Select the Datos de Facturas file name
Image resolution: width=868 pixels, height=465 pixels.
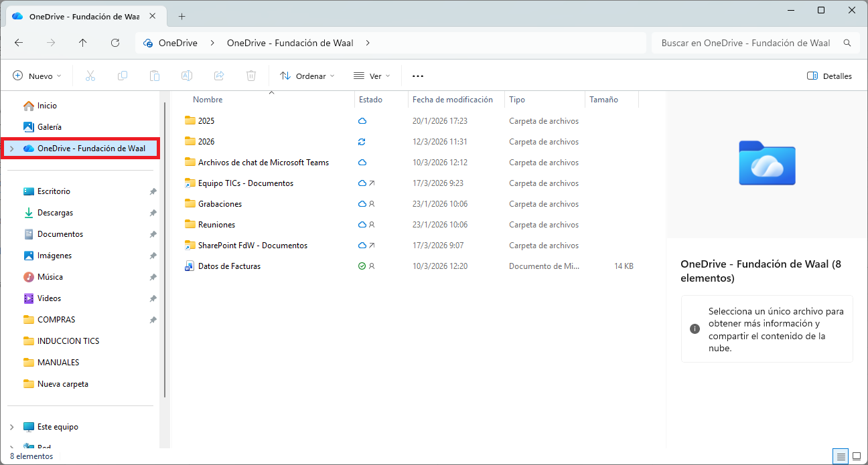pyautogui.click(x=229, y=266)
